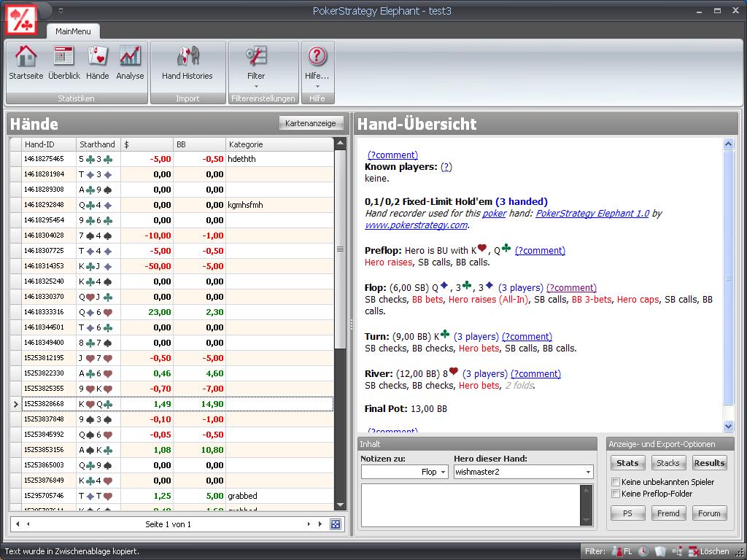747x560 pixels.
Task: Jump to first page of hand list
Action: [x=18, y=524]
